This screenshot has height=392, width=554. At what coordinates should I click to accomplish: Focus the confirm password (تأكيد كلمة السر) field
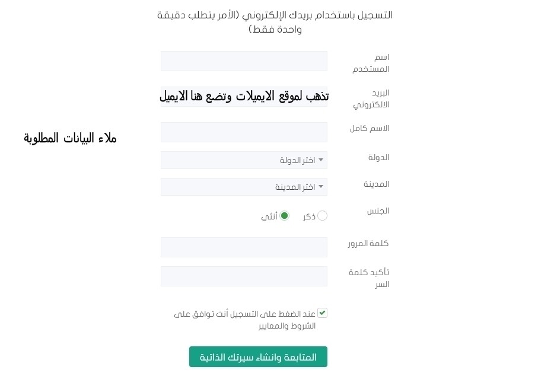point(244,276)
